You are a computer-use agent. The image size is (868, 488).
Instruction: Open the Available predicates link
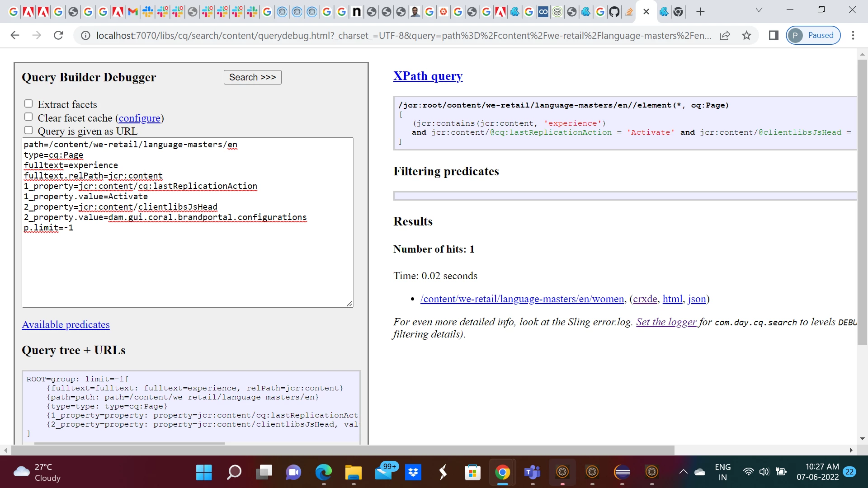(x=66, y=324)
